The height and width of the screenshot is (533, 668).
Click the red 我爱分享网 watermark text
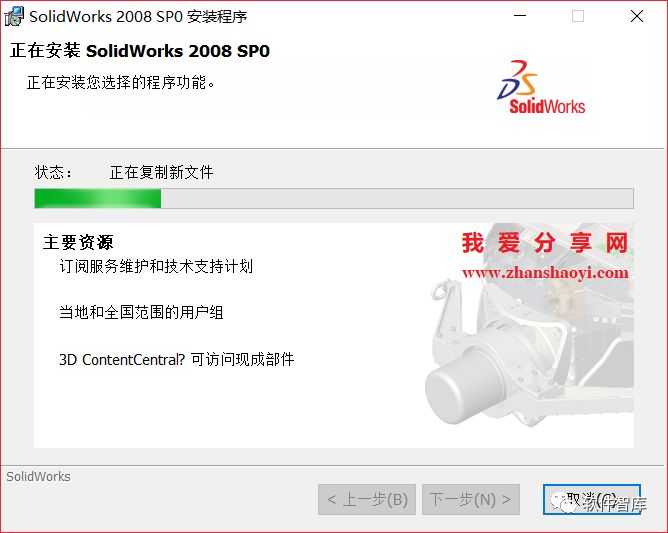[x=545, y=243]
